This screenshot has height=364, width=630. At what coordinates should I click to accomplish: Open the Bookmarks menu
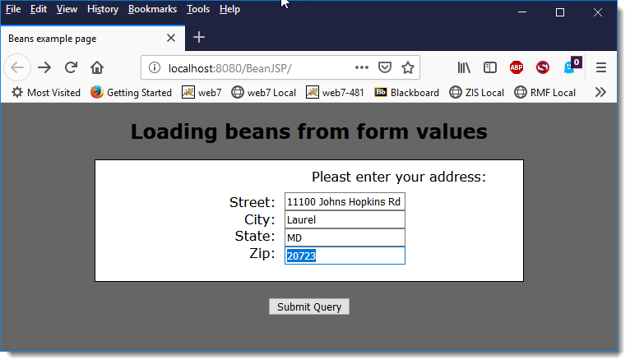[x=153, y=9]
